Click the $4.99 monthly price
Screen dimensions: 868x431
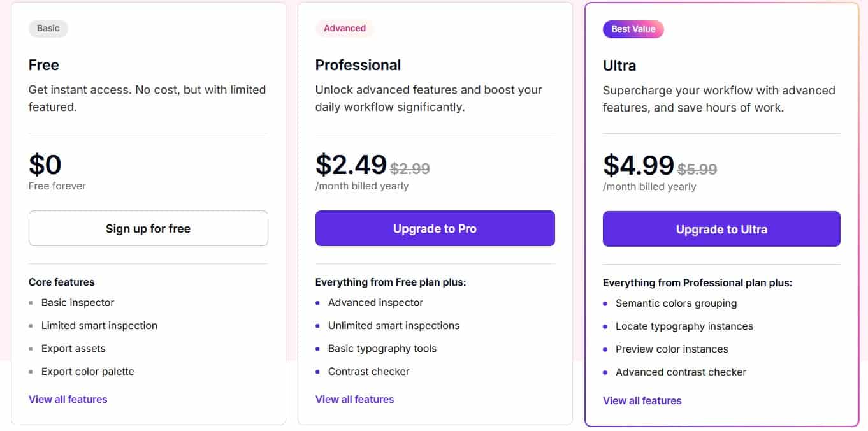tap(638, 166)
